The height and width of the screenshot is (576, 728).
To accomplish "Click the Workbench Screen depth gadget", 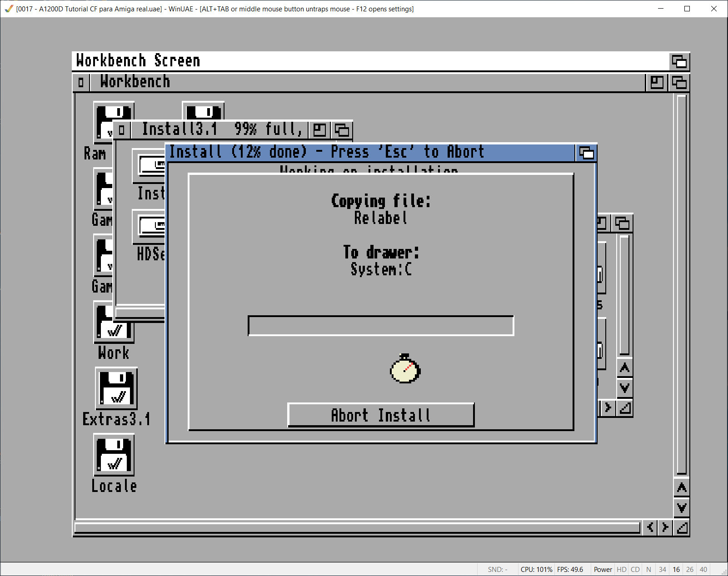I will coord(679,61).
